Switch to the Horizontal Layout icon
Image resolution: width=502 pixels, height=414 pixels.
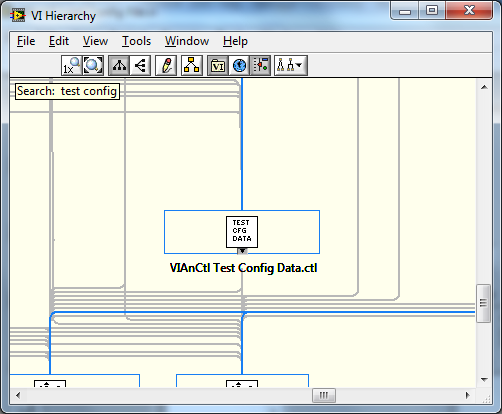coord(140,65)
